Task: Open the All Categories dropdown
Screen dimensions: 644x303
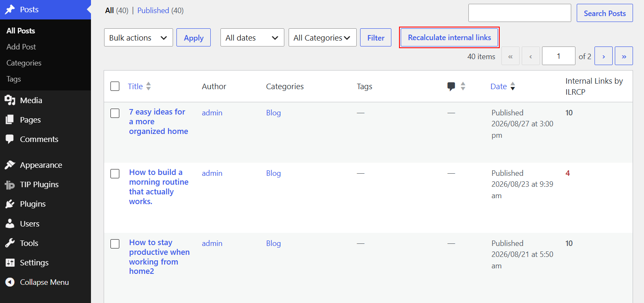Action: (x=322, y=38)
